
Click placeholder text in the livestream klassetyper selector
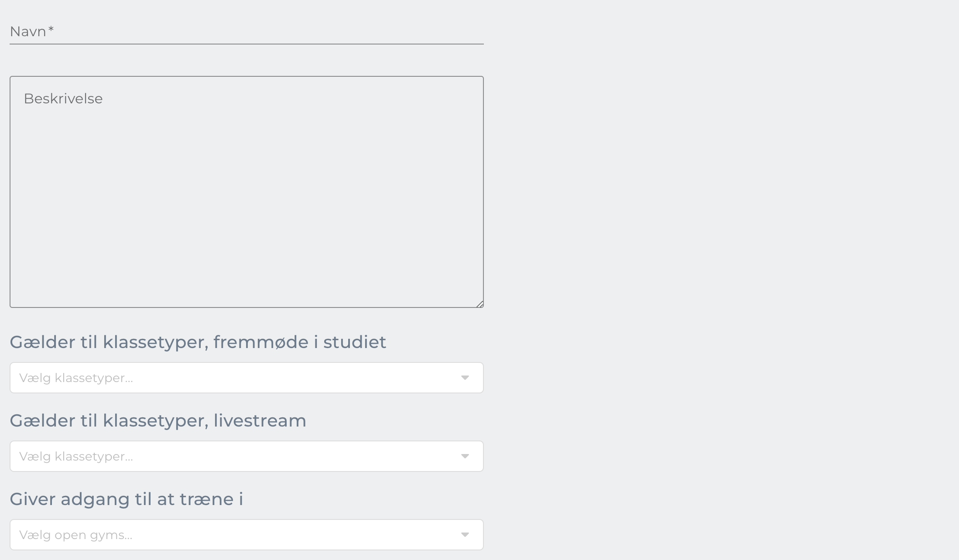[76, 457]
